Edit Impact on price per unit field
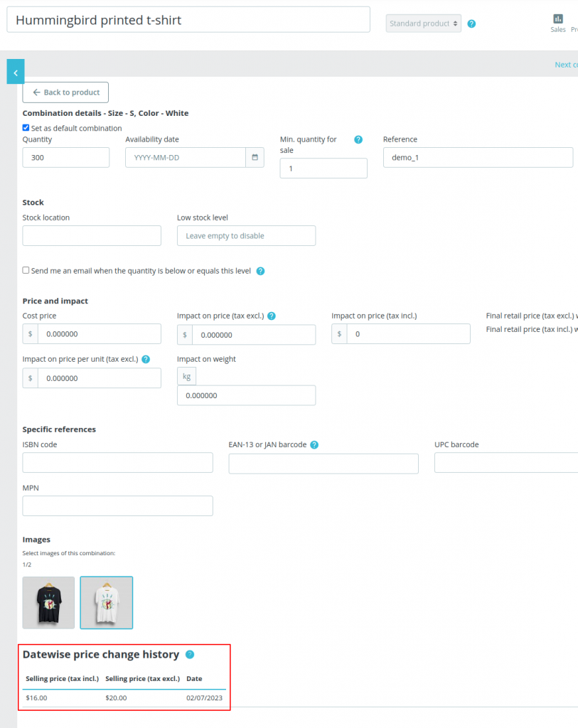 click(x=100, y=378)
